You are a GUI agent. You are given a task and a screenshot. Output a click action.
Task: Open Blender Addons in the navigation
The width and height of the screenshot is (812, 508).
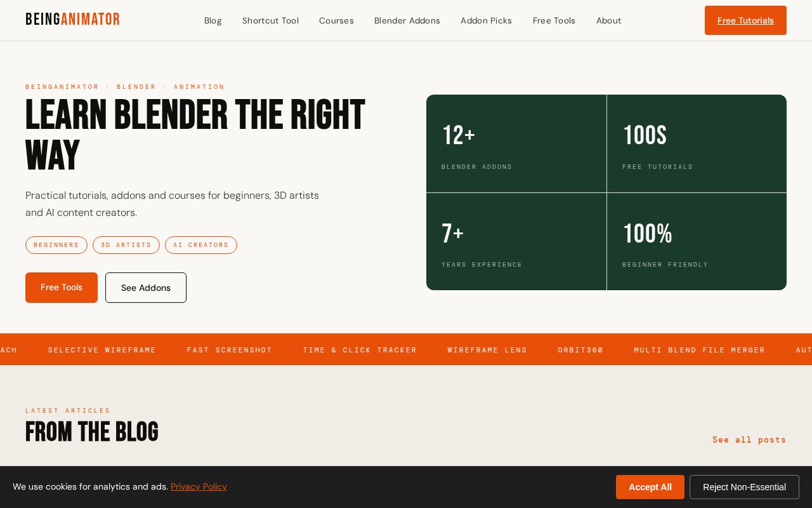coord(407,20)
